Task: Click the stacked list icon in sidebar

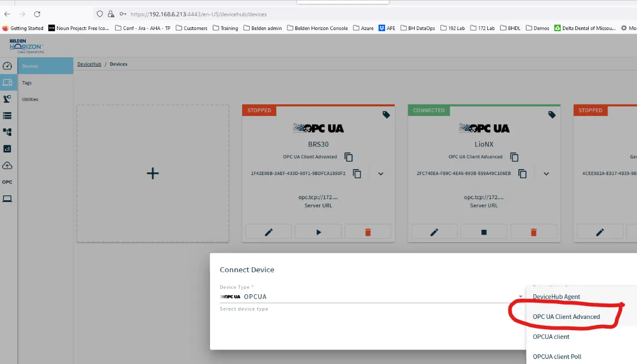Action: tap(8, 116)
